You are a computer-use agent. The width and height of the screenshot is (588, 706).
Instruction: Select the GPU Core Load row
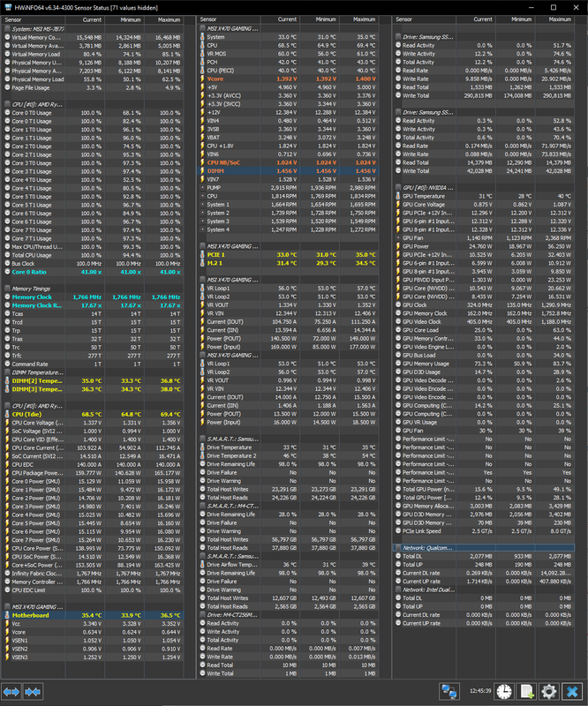(x=484, y=330)
